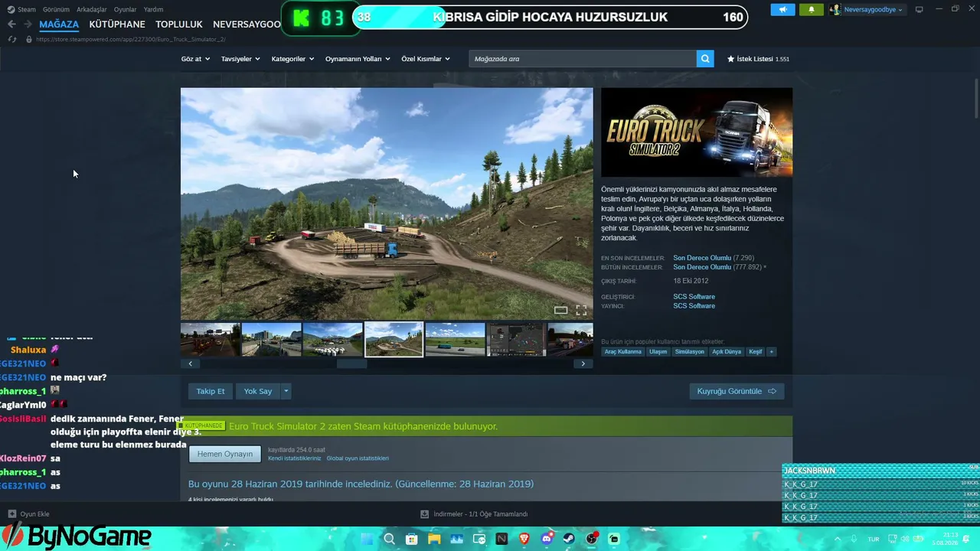
Task: Open the Steam big picture monitor icon
Action: pyautogui.click(x=919, y=10)
